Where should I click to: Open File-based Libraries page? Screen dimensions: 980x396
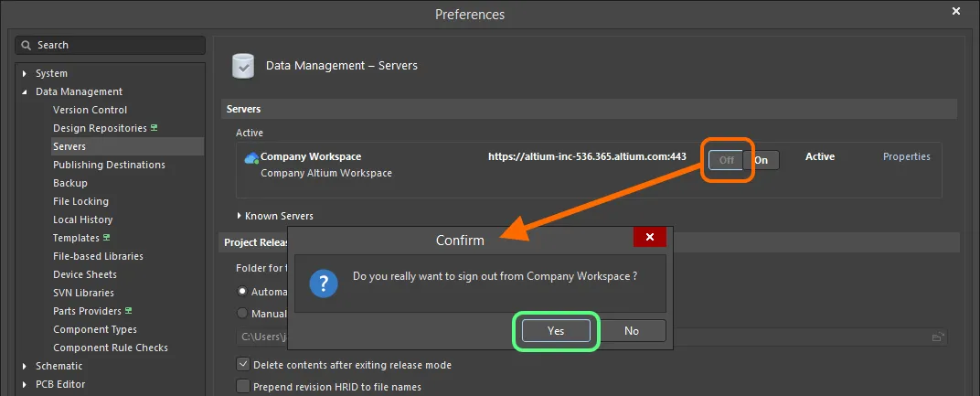[x=98, y=256]
